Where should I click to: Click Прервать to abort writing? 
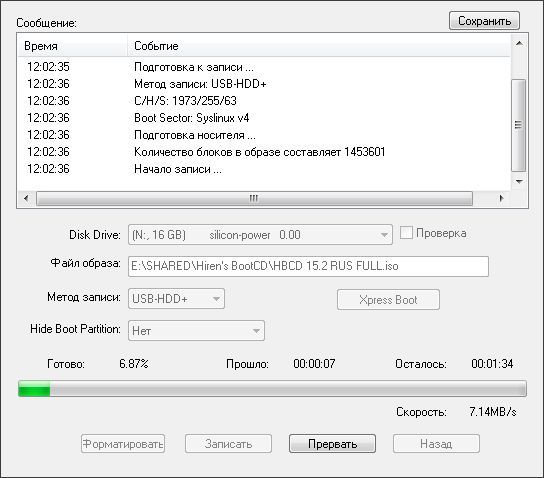click(x=332, y=444)
